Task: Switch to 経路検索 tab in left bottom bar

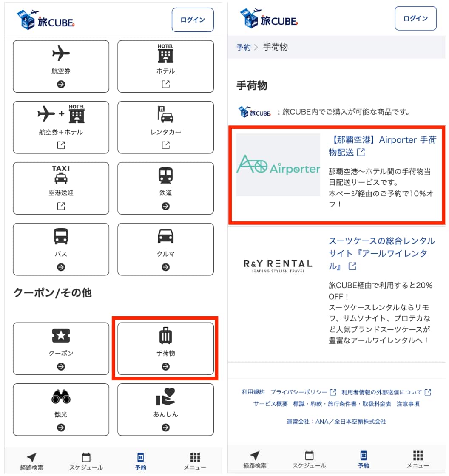Action: point(32,462)
